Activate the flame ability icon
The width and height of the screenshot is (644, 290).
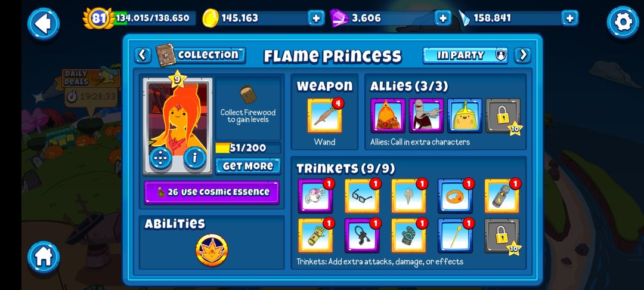tap(212, 250)
